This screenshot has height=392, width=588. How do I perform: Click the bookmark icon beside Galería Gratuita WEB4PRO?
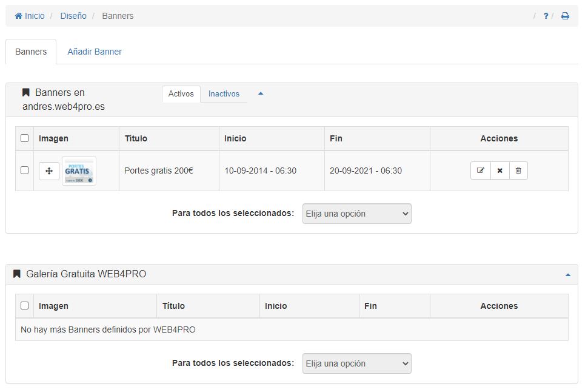tap(17, 274)
